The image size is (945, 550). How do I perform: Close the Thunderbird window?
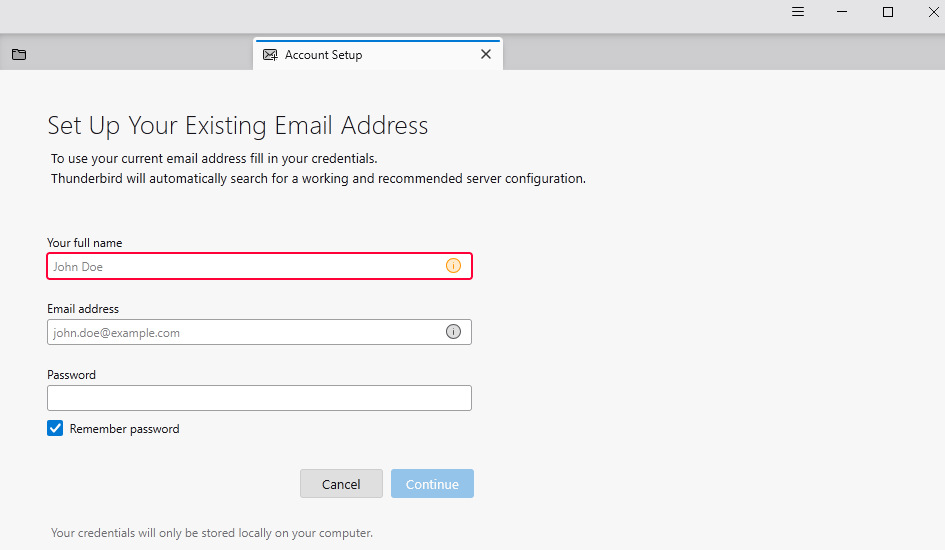(x=933, y=12)
